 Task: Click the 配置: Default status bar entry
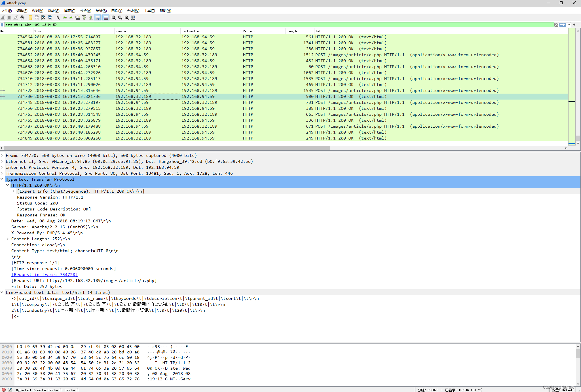click(563, 390)
